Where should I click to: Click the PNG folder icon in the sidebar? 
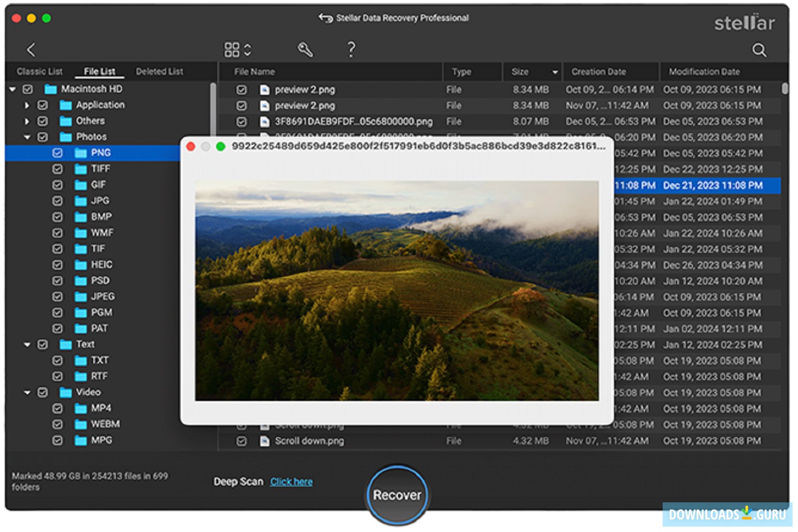pyautogui.click(x=80, y=153)
